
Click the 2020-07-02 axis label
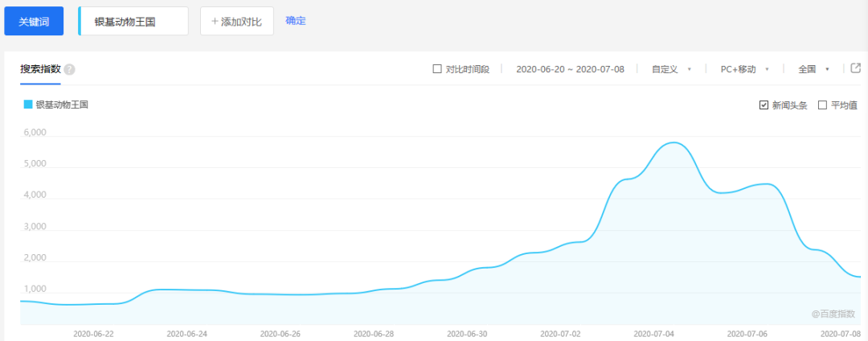[561, 335]
